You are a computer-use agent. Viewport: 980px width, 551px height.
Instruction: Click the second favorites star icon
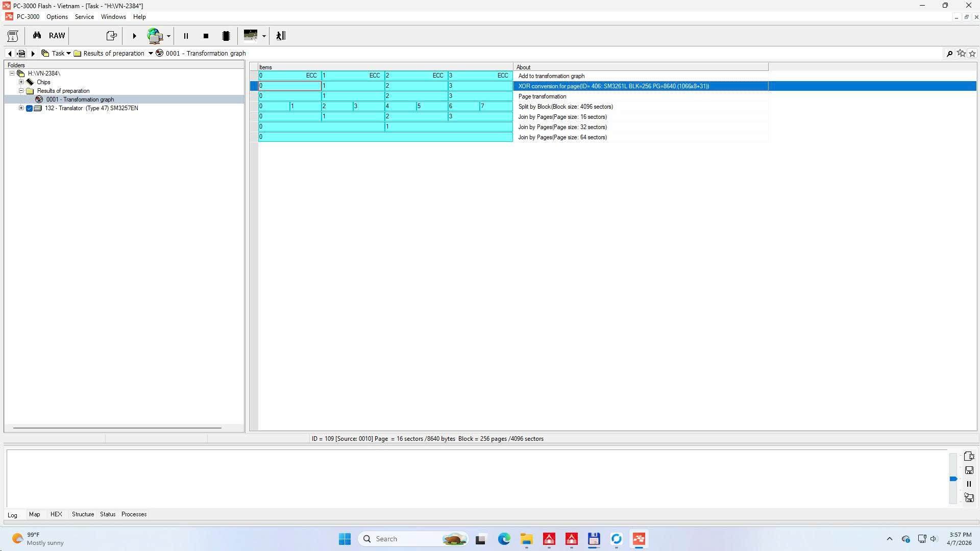pyautogui.click(x=972, y=53)
